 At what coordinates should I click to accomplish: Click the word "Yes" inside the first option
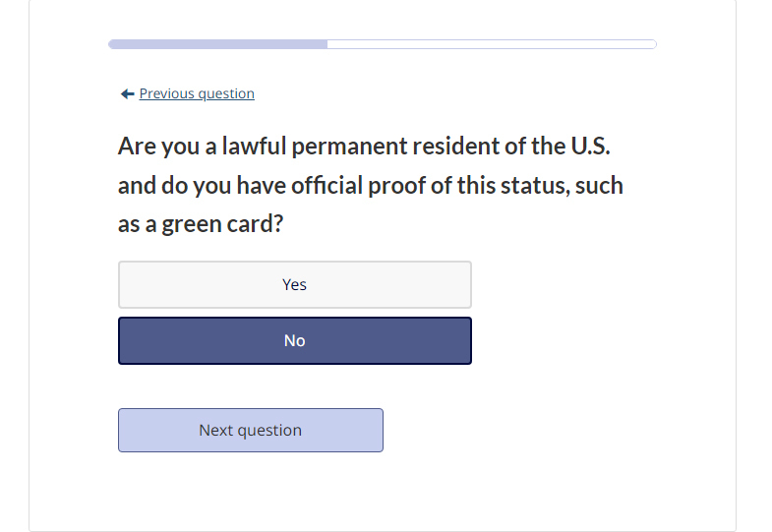[294, 284]
